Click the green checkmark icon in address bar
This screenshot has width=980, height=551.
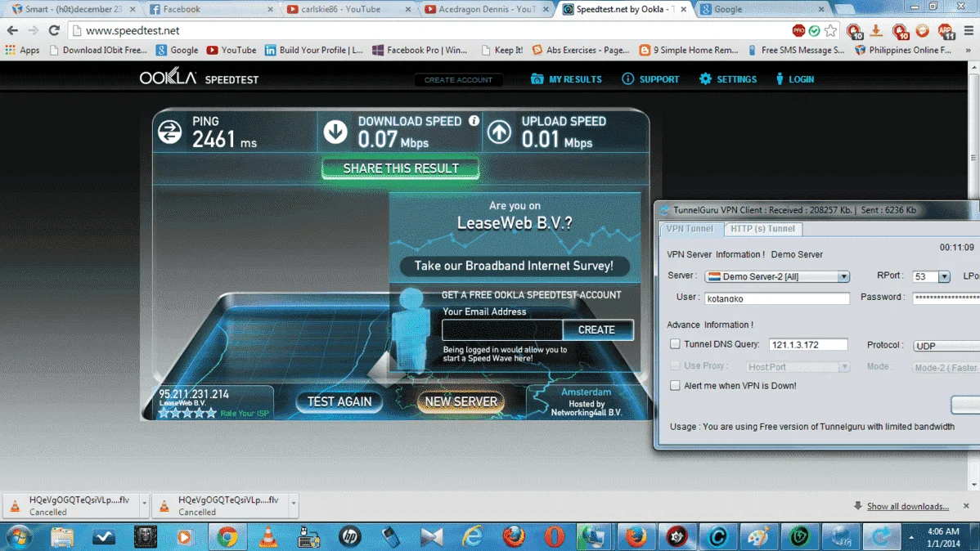coord(814,30)
